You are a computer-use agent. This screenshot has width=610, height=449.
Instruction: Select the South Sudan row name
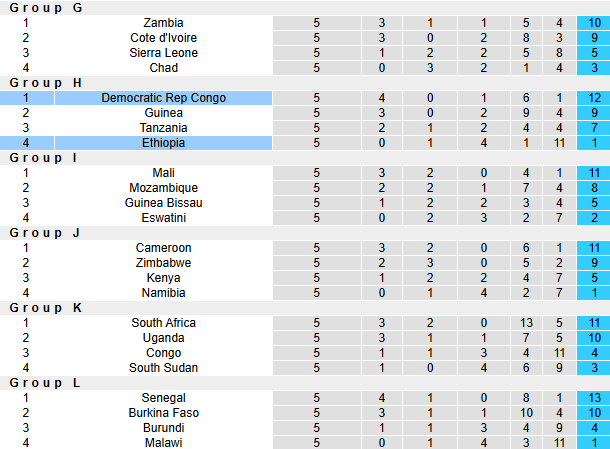[163, 368]
